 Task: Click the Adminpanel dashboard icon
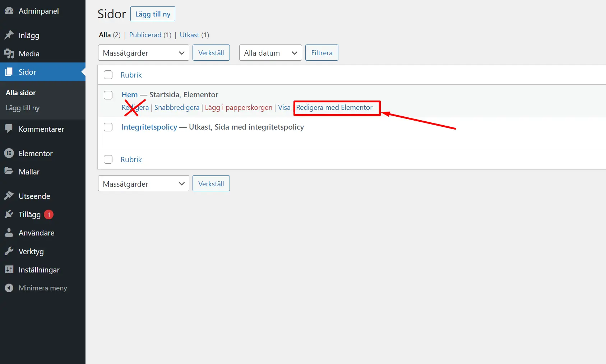9,11
